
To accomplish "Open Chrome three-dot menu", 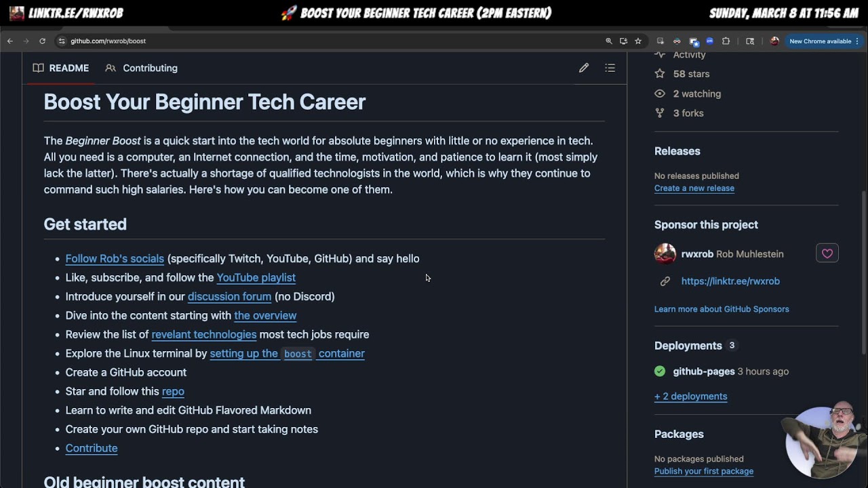I will (859, 41).
